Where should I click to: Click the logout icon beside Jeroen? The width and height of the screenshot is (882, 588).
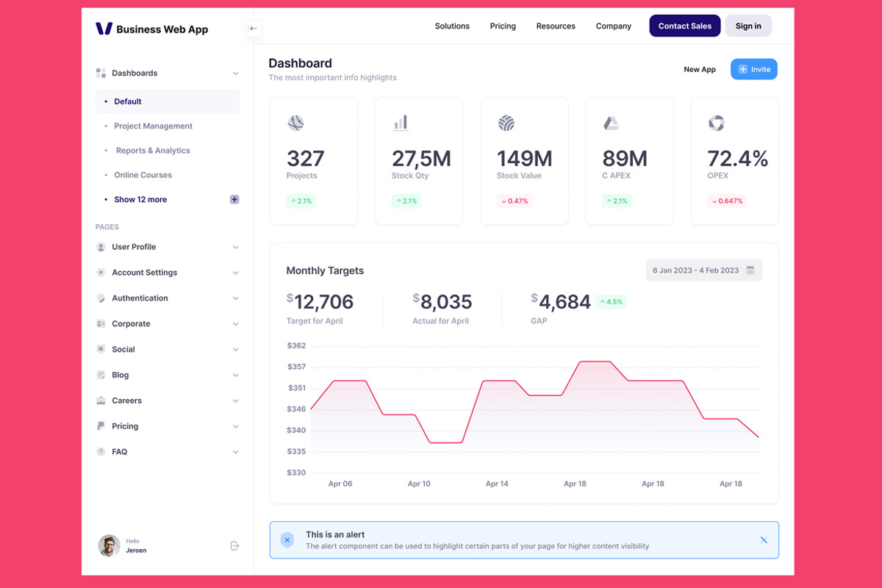(234, 545)
